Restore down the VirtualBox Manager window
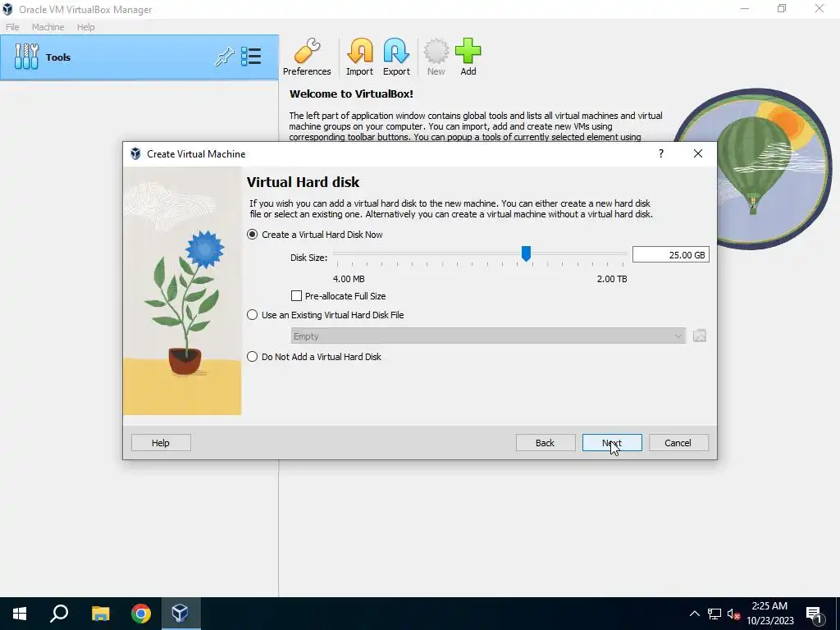Image resolution: width=840 pixels, height=630 pixels. 782,9
